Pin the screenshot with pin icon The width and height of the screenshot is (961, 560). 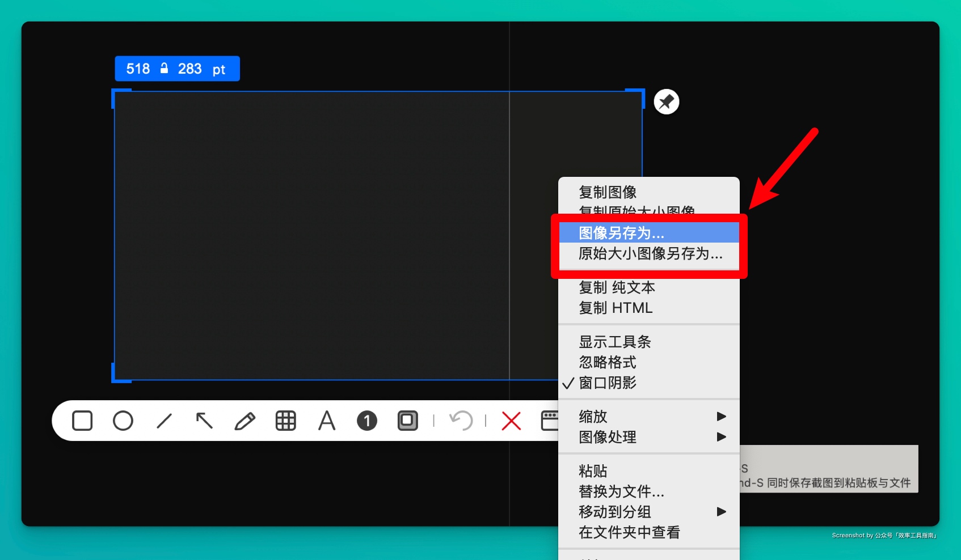click(667, 102)
